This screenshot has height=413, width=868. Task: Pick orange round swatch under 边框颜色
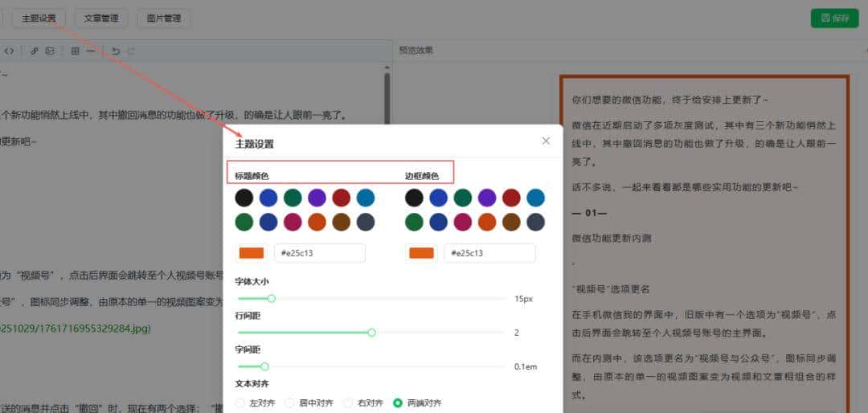click(x=487, y=222)
